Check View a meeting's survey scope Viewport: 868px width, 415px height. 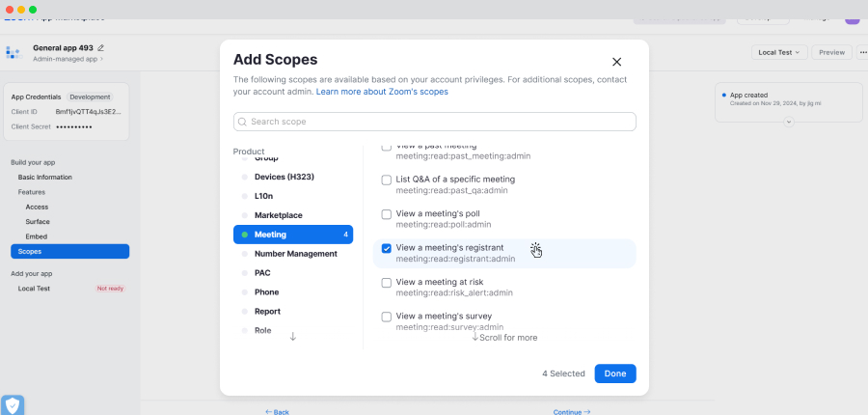click(387, 317)
